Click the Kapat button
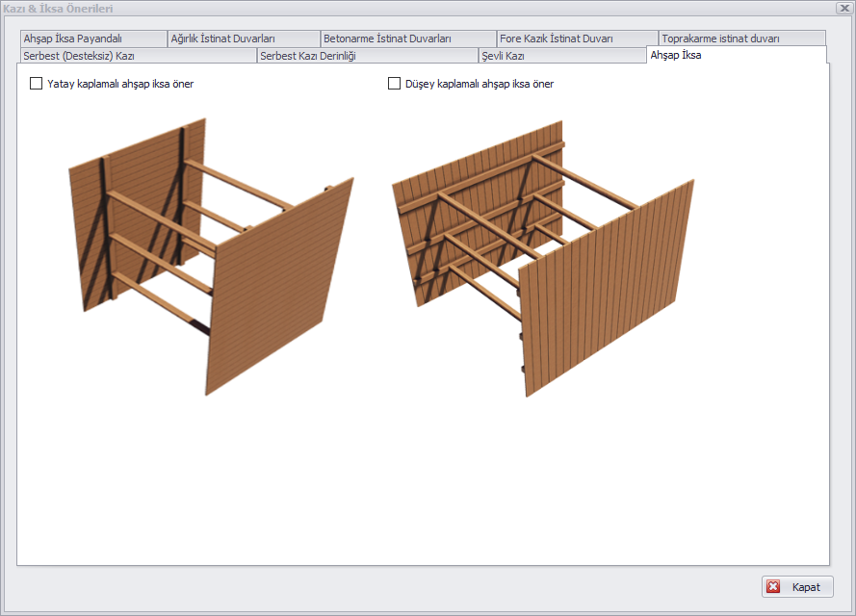 [x=797, y=586]
